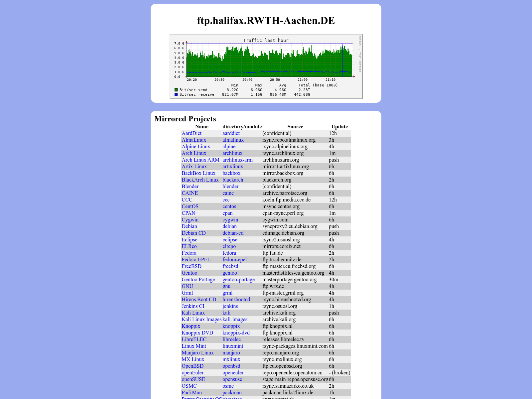Browse the blackarch directory
Image resolution: width=532 pixels, height=399 pixels.
pyautogui.click(x=233, y=180)
